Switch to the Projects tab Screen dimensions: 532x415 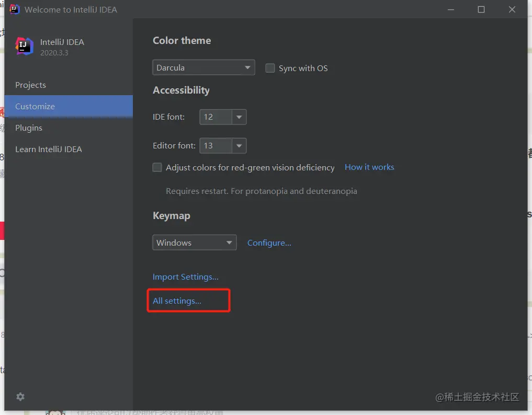click(x=30, y=85)
